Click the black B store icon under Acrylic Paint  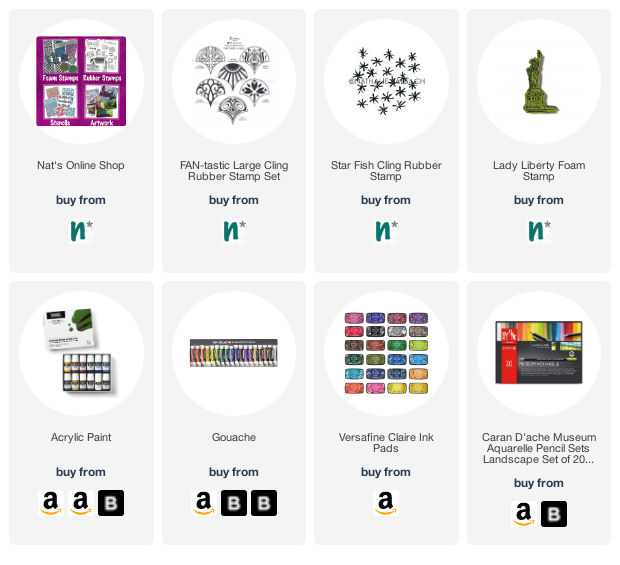click(x=111, y=503)
